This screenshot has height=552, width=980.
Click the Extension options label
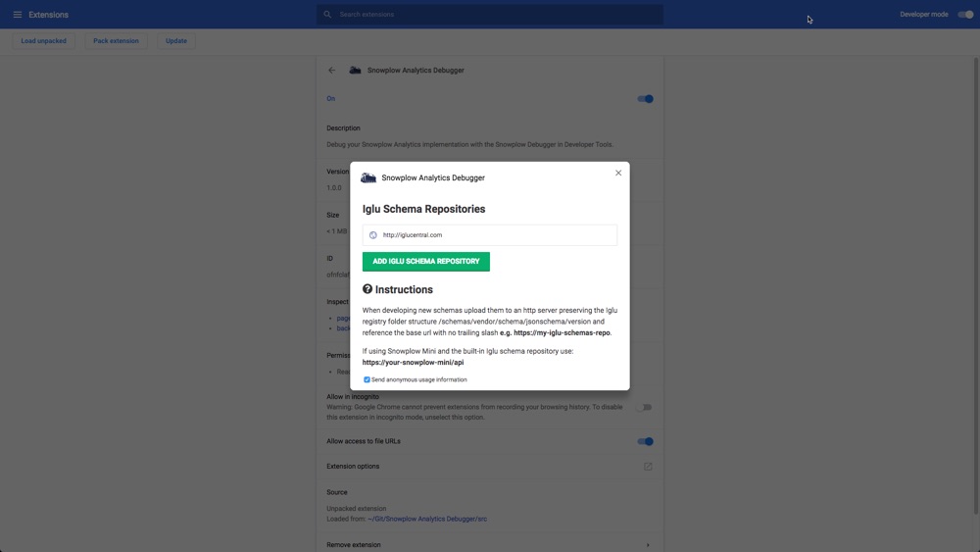353,467
